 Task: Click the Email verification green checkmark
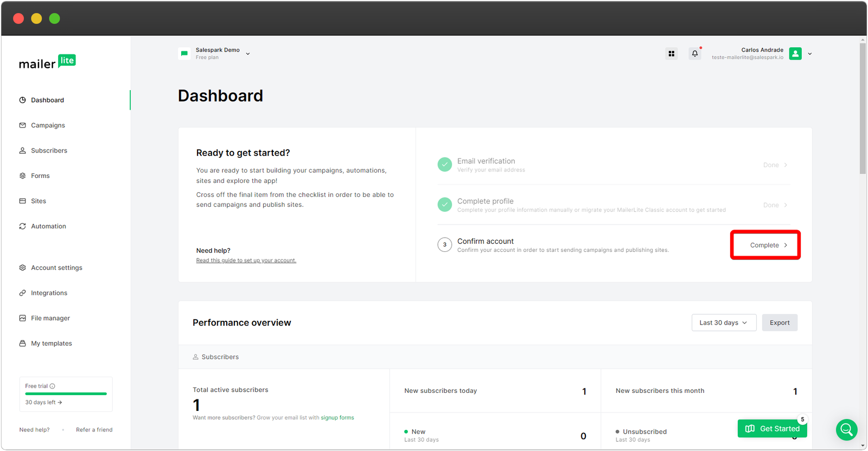(444, 164)
